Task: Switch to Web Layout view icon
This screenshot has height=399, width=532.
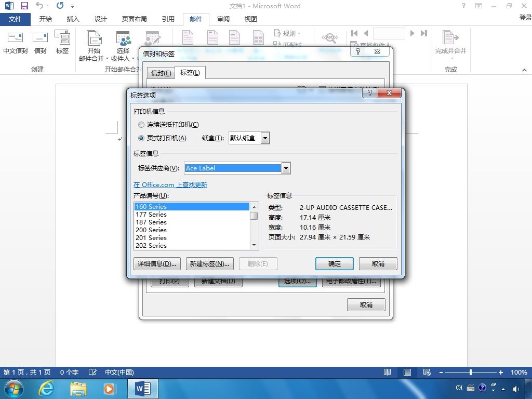Action: click(427, 372)
